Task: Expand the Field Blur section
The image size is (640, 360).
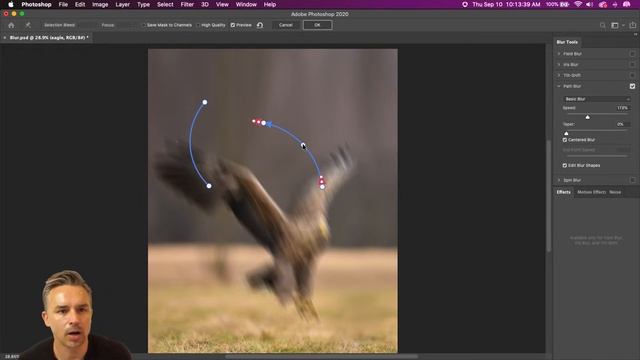Action: coord(559,54)
